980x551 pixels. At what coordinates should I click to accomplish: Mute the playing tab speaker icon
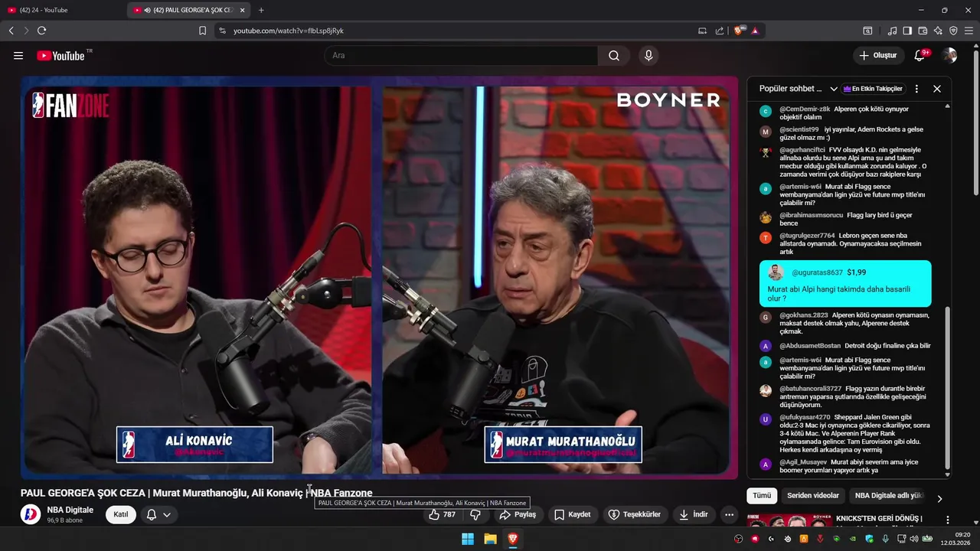pos(148,10)
